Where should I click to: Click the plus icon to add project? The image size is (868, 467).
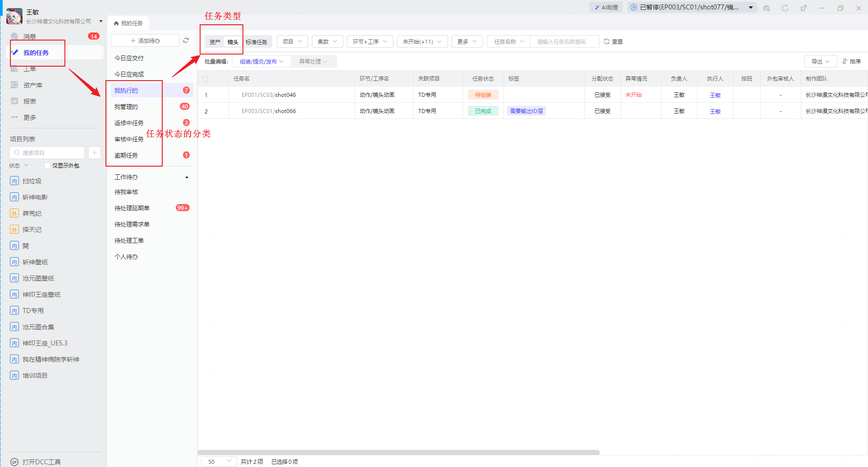click(x=95, y=153)
